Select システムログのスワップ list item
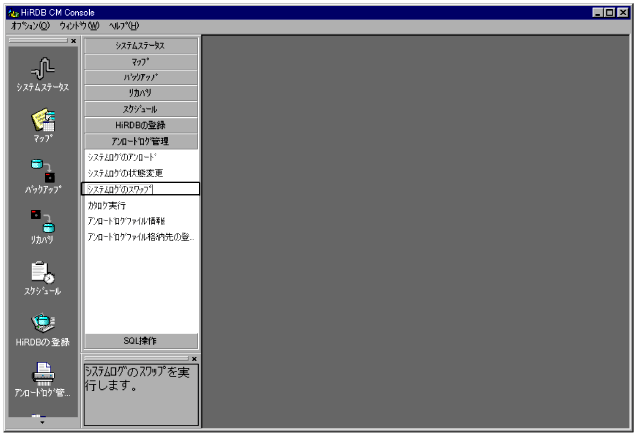Screen dimensions: 636x435 pyautogui.click(x=141, y=189)
